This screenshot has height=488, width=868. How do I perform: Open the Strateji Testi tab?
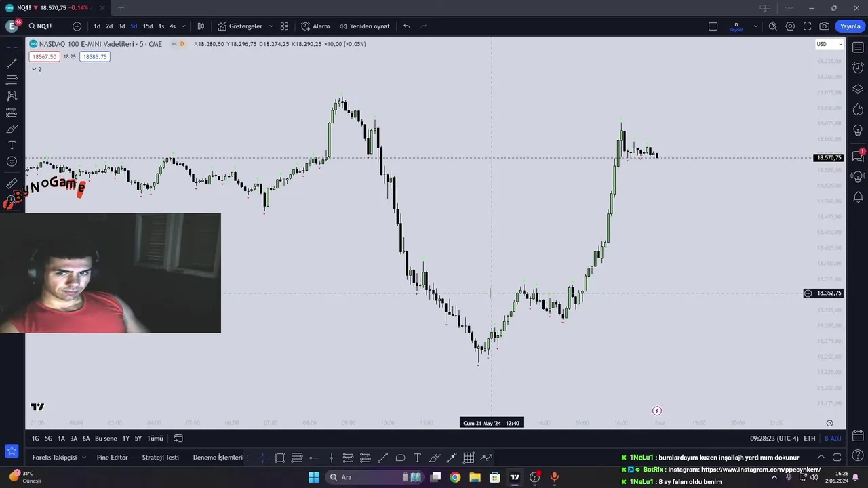160,457
